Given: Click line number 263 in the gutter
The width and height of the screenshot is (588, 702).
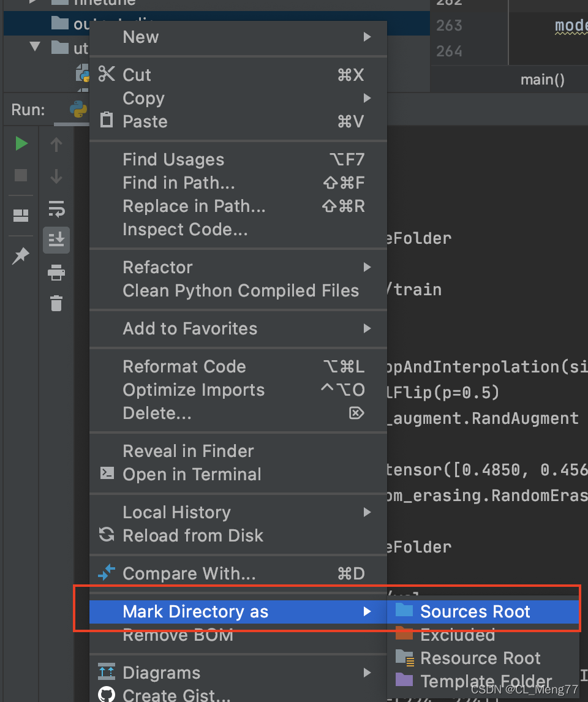Looking at the screenshot, I should [x=450, y=26].
